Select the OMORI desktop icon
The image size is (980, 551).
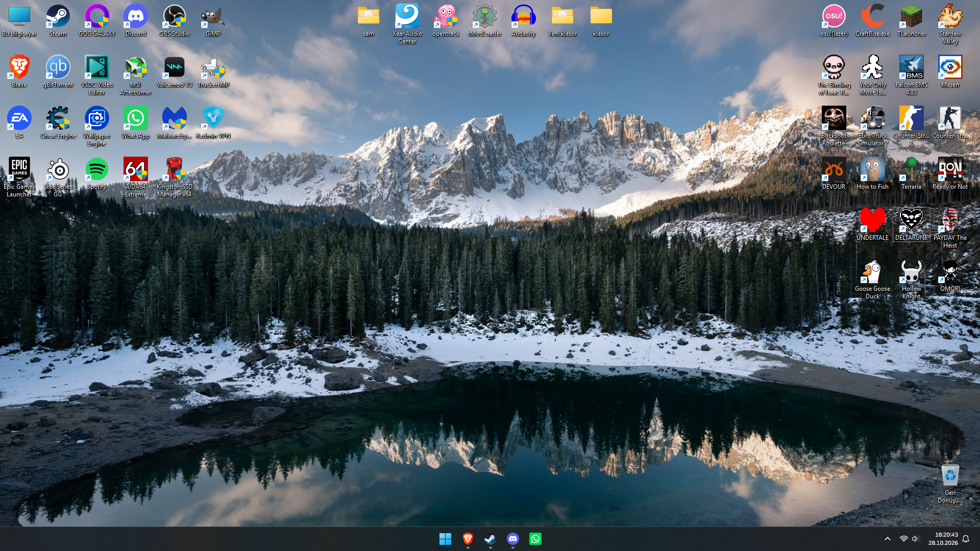point(950,276)
